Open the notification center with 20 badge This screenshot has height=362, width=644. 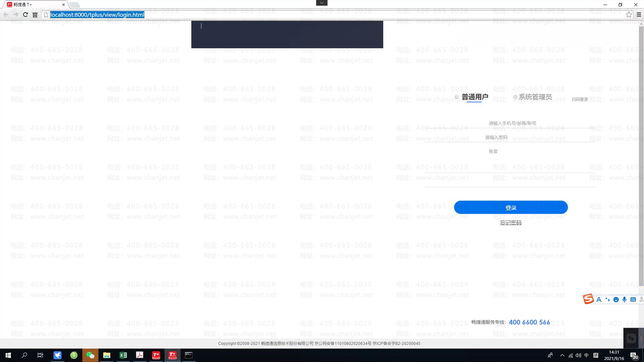[634, 356]
